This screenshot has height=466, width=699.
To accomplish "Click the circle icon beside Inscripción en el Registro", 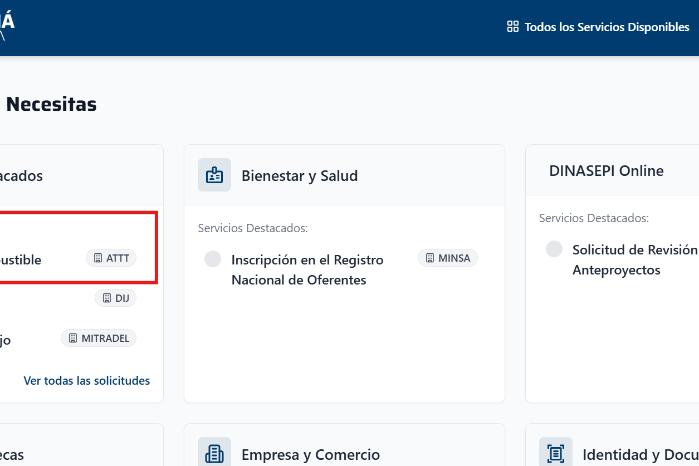I will click(212, 259).
